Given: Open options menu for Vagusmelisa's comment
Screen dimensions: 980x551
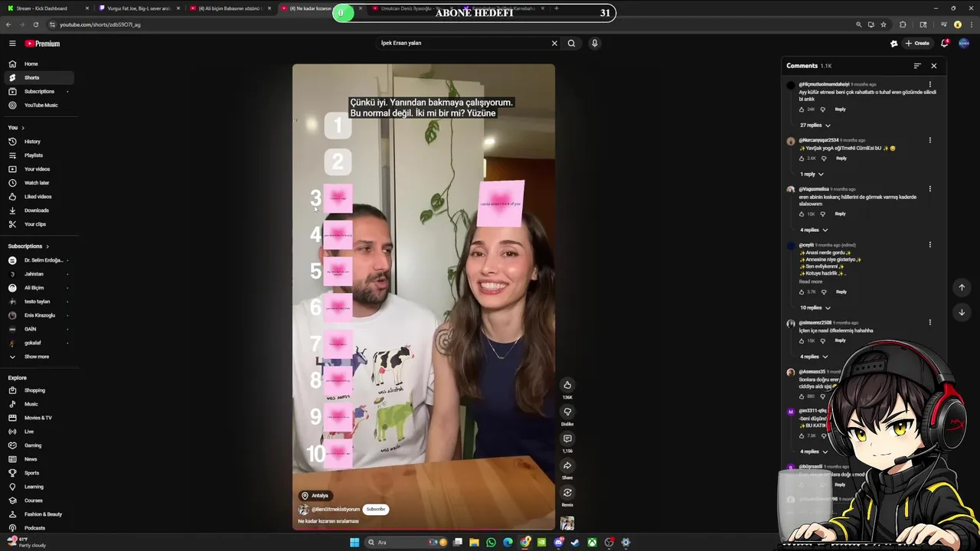Looking at the screenshot, I should tap(930, 189).
